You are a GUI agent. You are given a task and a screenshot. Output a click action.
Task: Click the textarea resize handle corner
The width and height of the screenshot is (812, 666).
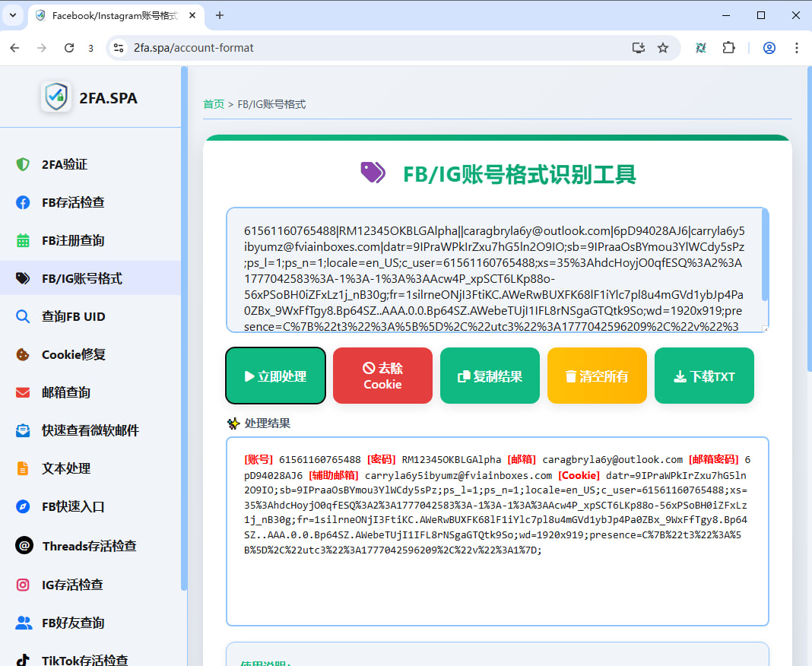coord(765,328)
